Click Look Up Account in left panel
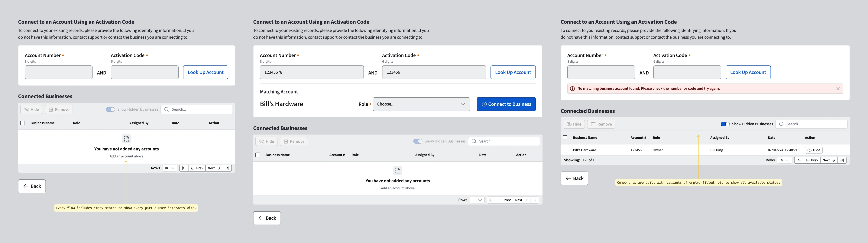 206,72
